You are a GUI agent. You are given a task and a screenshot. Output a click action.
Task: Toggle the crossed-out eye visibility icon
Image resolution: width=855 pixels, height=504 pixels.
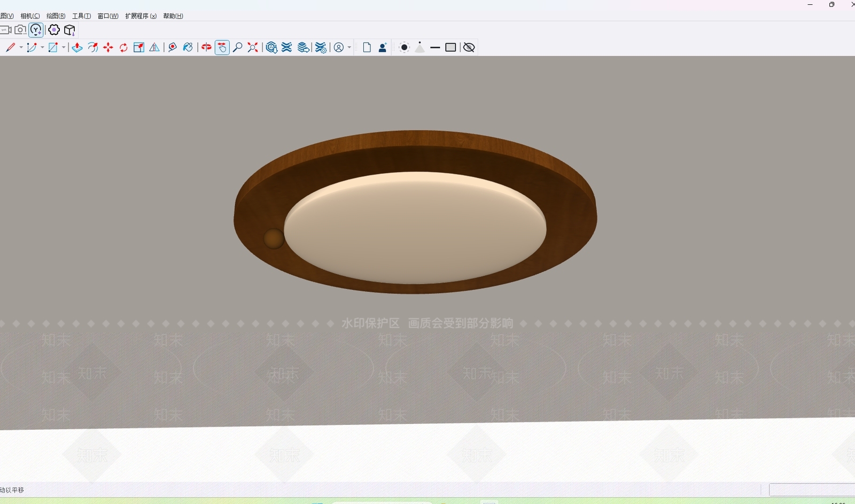[469, 48]
